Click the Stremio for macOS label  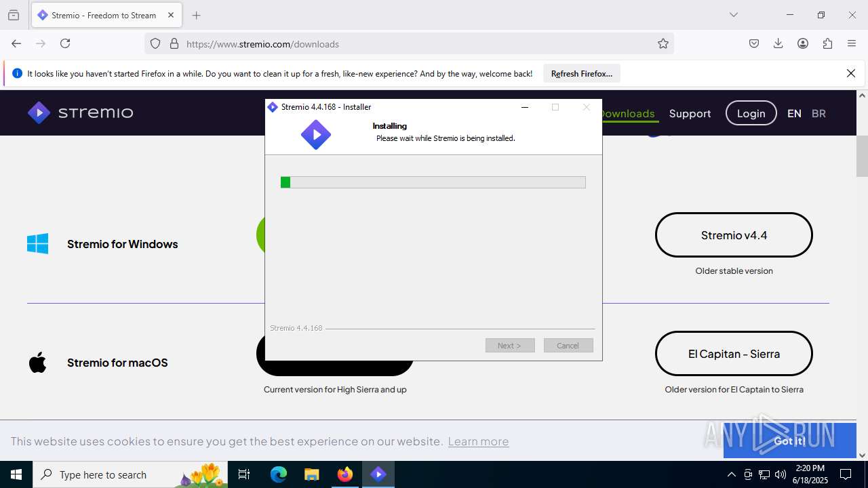[x=117, y=363]
